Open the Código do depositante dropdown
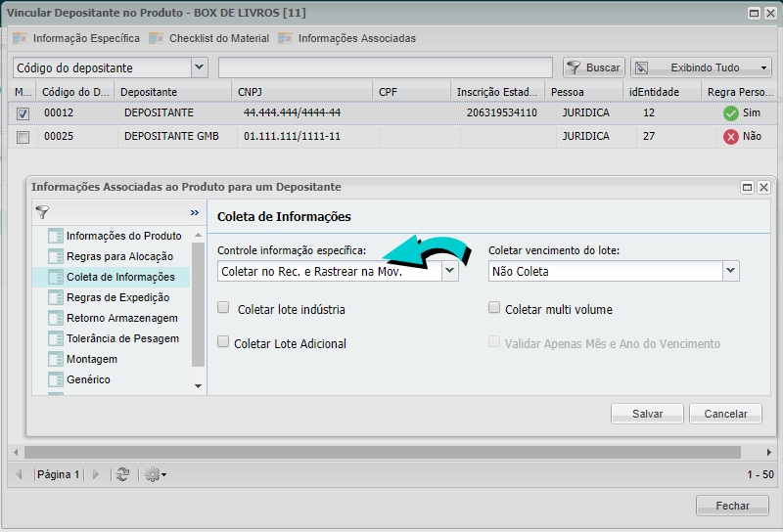Screen dimensions: 783x532 (x=200, y=67)
